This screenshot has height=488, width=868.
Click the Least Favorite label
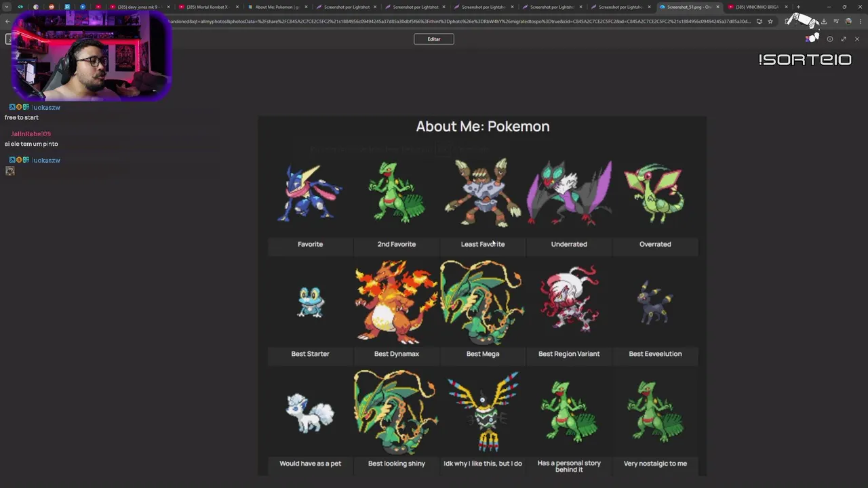(483, 244)
